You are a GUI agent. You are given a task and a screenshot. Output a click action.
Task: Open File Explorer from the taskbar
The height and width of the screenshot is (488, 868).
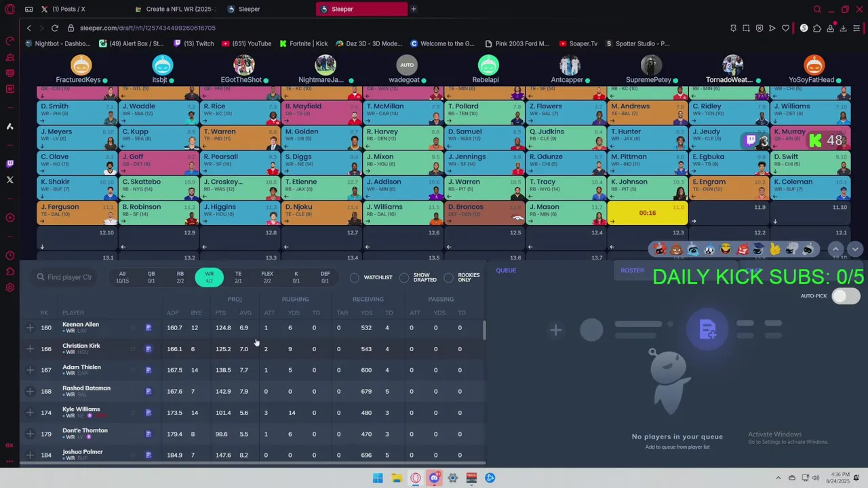click(x=397, y=478)
